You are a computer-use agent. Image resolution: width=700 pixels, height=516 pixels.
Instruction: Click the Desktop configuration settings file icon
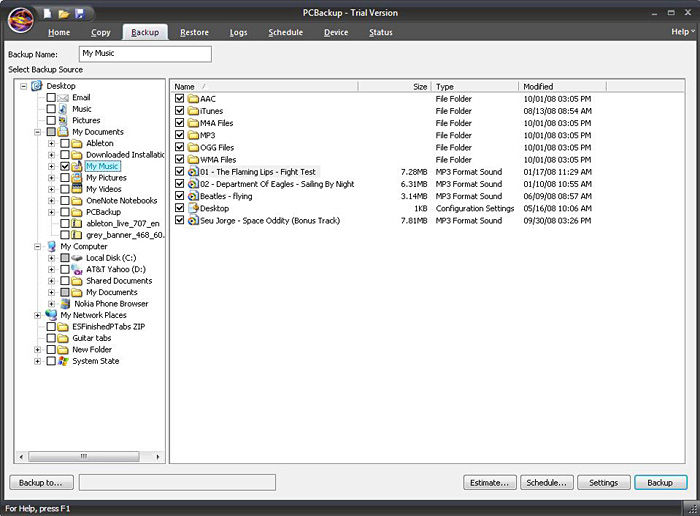coord(193,208)
